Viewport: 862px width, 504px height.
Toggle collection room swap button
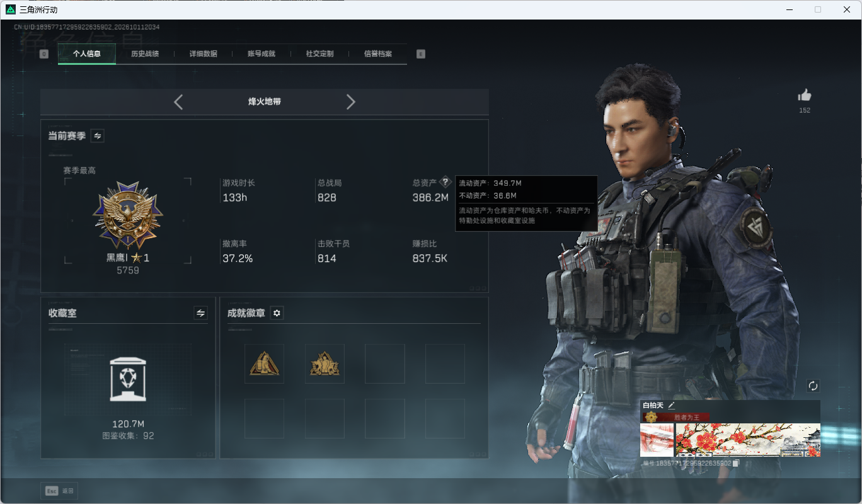coord(201,313)
